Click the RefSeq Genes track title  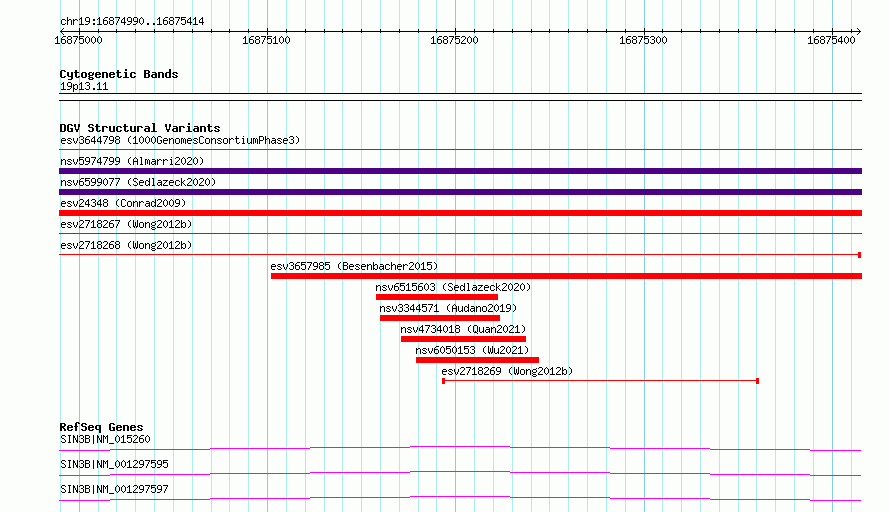(101, 427)
